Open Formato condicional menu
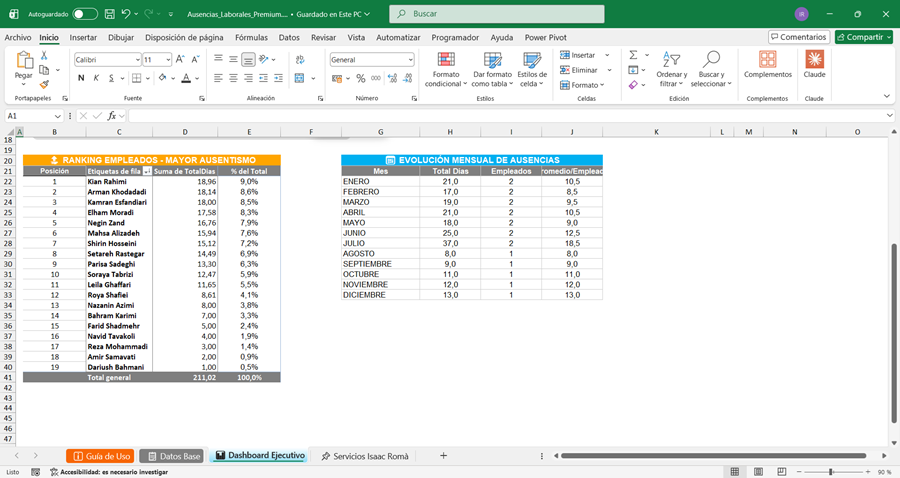The height and width of the screenshot is (478, 900). click(446, 69)
